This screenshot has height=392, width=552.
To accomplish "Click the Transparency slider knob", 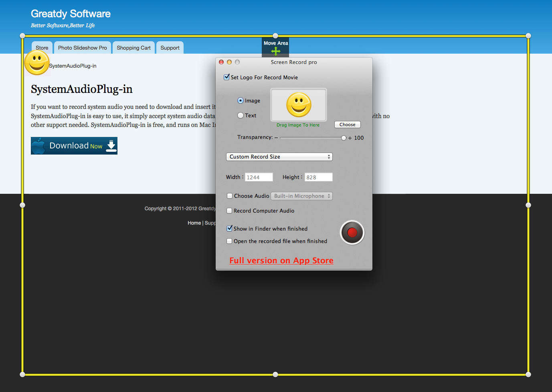I will 344,138.
